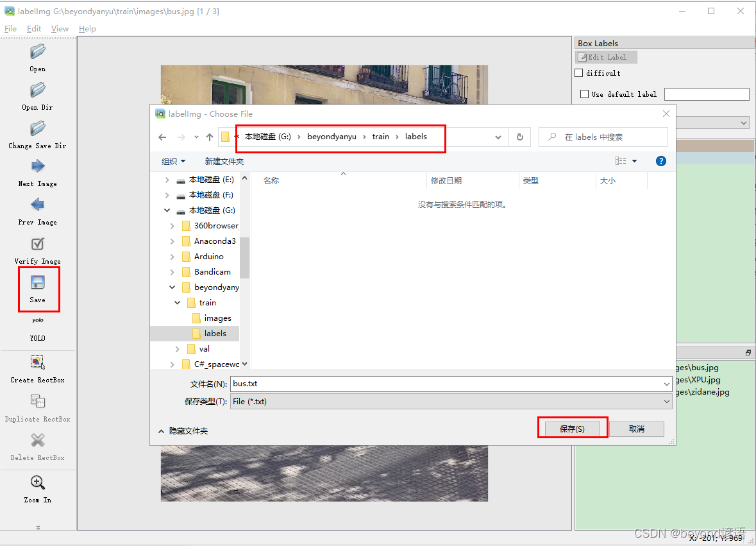Click 保存(S) to save the file
The height and width of the screenshot is (546, 756).
(573, 429)
